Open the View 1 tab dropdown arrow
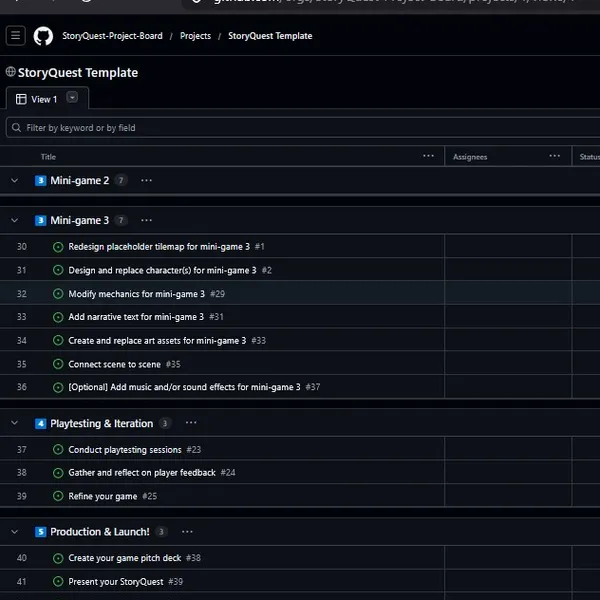600x600 pixels. point(72,97)
